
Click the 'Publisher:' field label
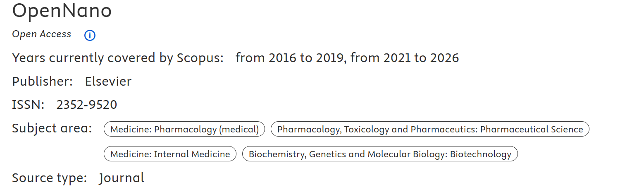(x=42, y=82)
